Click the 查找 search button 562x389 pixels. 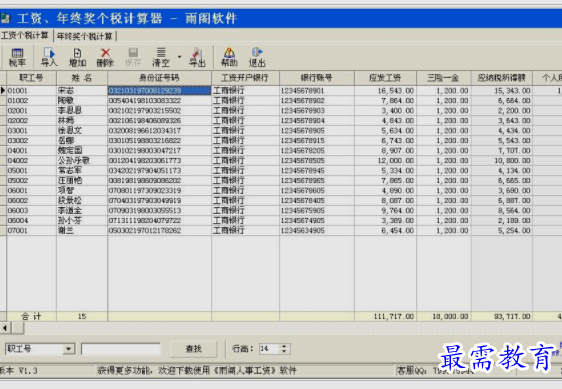point(194,349)
